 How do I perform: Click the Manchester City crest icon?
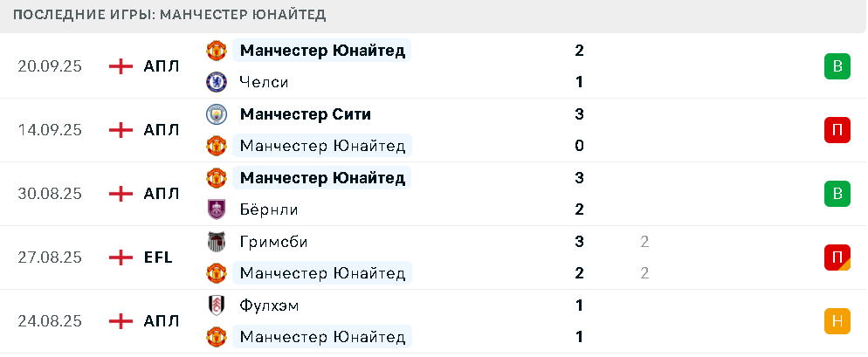coord(216,114)
